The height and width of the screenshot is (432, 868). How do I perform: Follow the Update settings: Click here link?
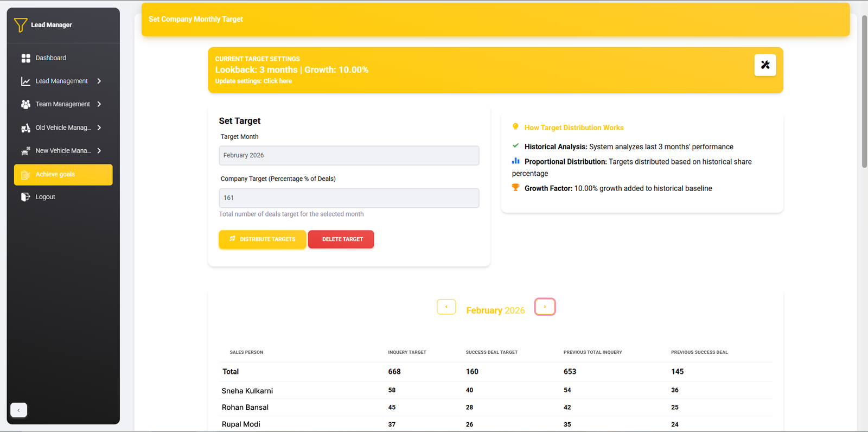coord(253,81)
